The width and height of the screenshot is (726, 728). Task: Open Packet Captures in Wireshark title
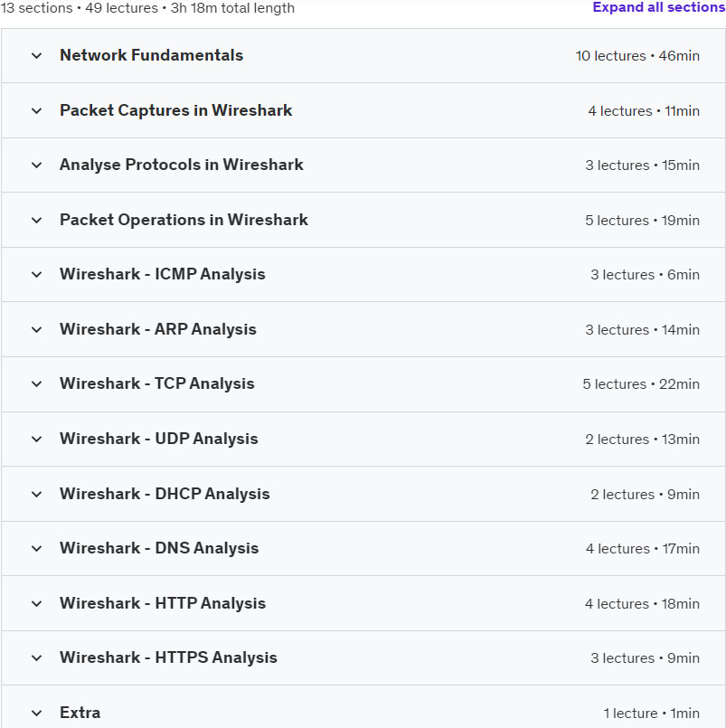[x=176, y=110]
